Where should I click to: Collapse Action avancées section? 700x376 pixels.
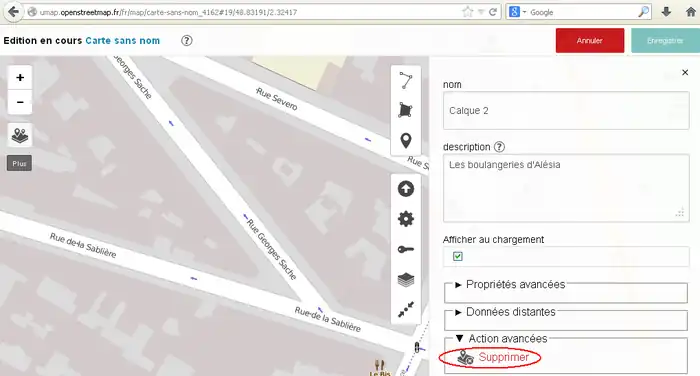click(x=501, y=338)
